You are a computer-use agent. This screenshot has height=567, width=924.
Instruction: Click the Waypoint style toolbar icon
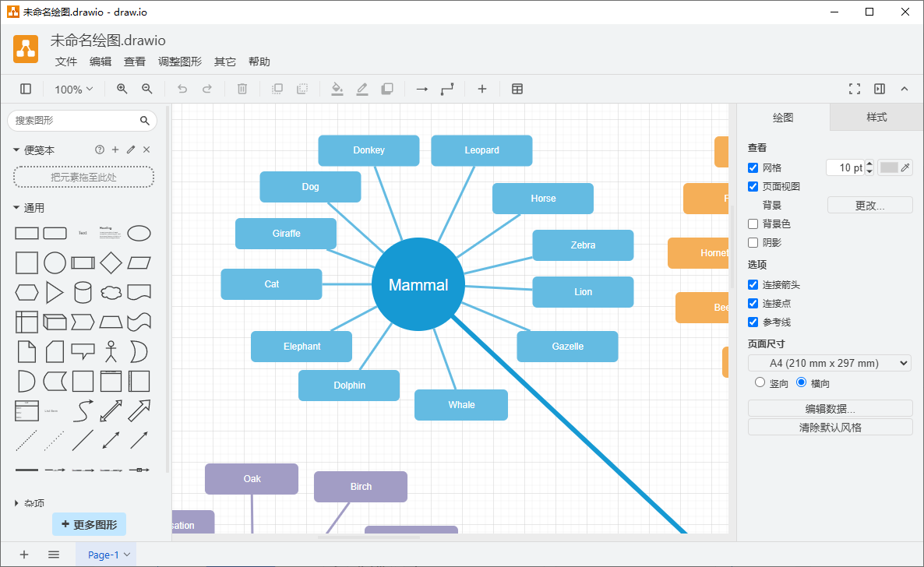point(446,89)
